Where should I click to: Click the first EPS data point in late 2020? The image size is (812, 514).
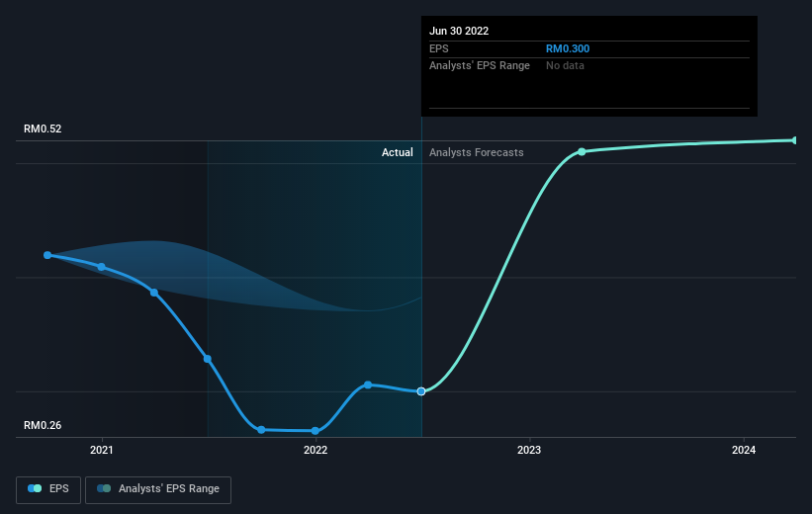pos(47,255)
